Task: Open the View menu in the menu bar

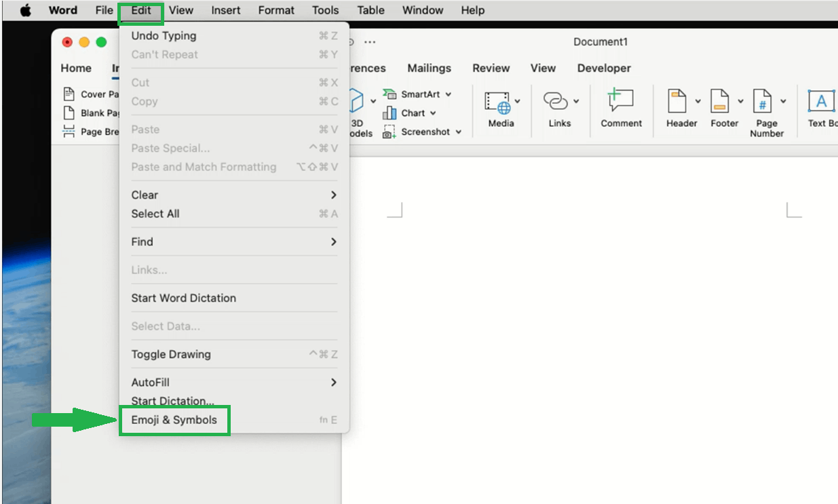Action: (x=181, y=10)
